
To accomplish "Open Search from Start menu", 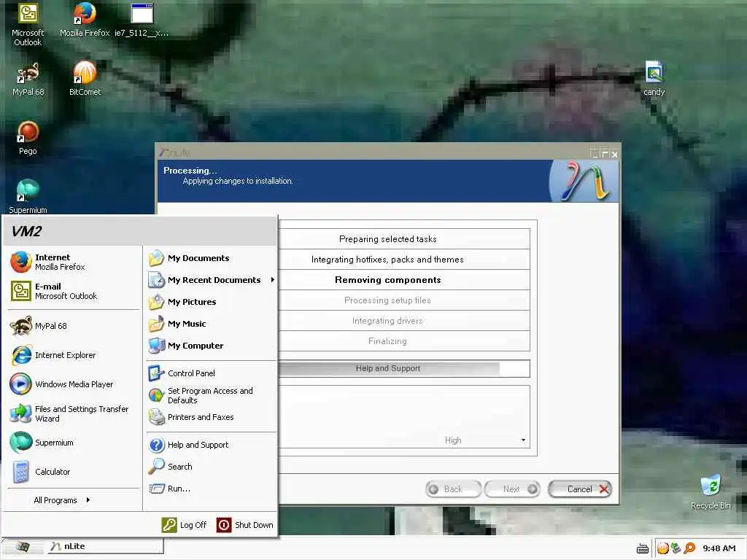I will tap(211, 467).
